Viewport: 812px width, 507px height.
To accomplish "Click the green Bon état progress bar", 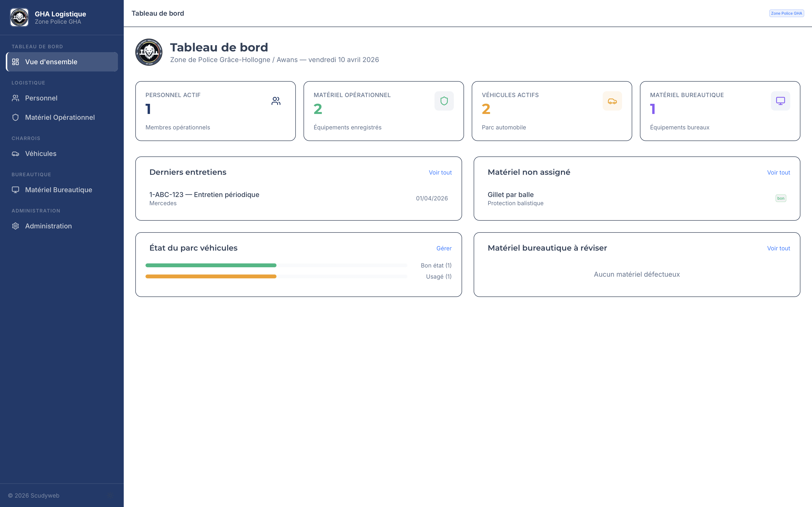I will coord(211,265).
